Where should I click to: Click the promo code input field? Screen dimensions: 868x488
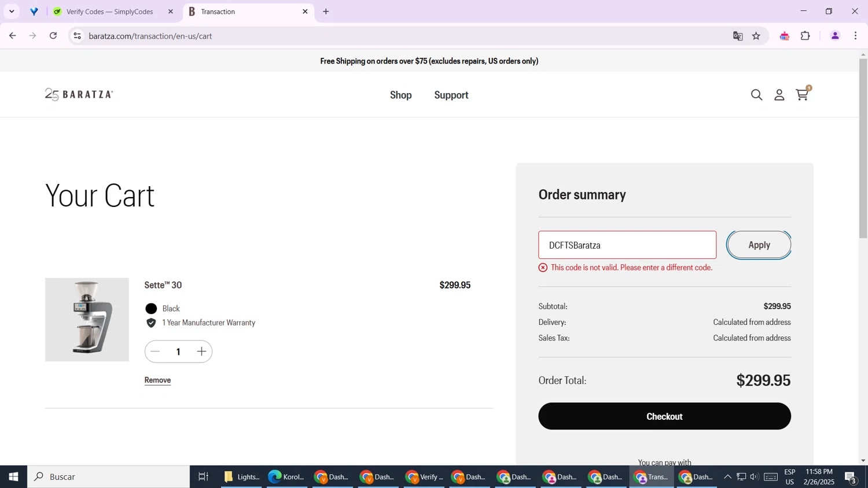coord(627,245)
